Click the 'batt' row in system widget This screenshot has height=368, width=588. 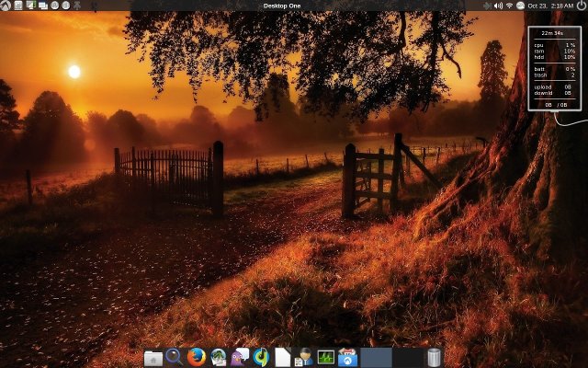555,69
